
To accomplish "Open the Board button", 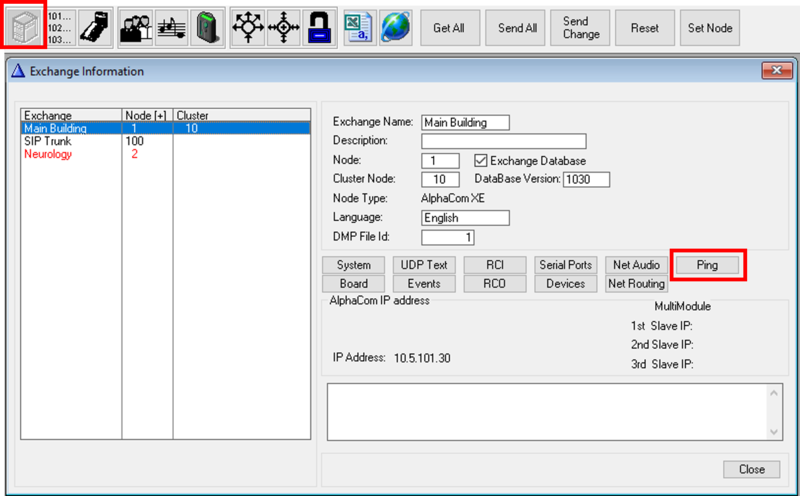I will pos(354,284).
